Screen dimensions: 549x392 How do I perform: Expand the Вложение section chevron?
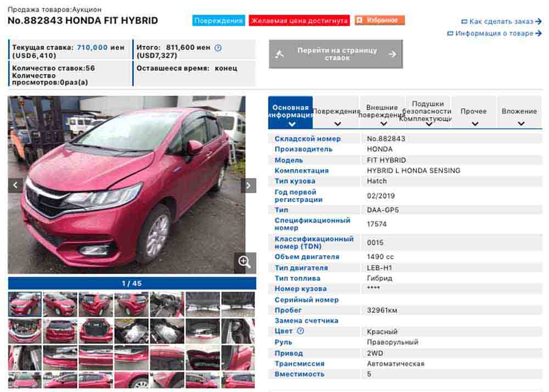(x=521, y=124)
